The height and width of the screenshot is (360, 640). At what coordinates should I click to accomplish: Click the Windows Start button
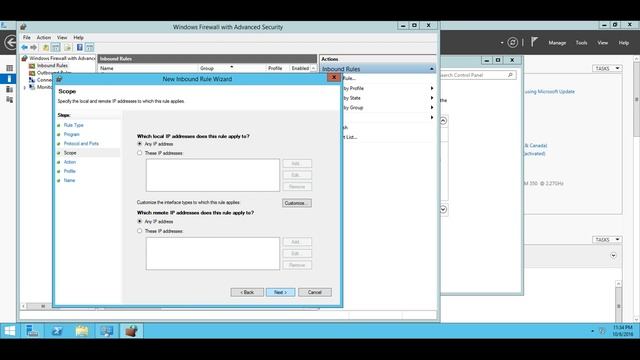pos(9,331)
